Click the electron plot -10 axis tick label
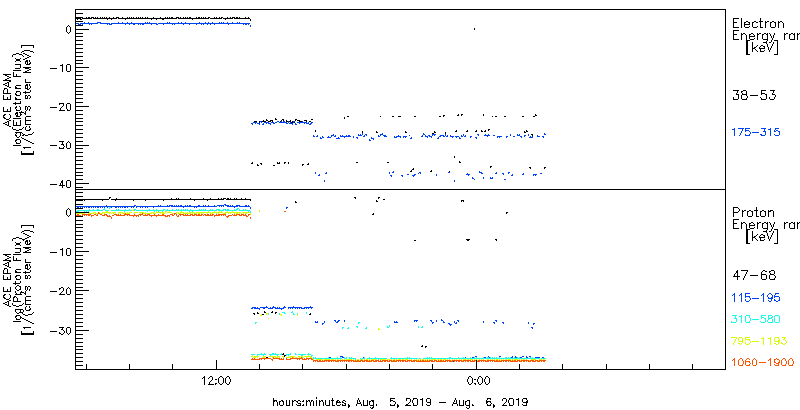 point(62,68)
